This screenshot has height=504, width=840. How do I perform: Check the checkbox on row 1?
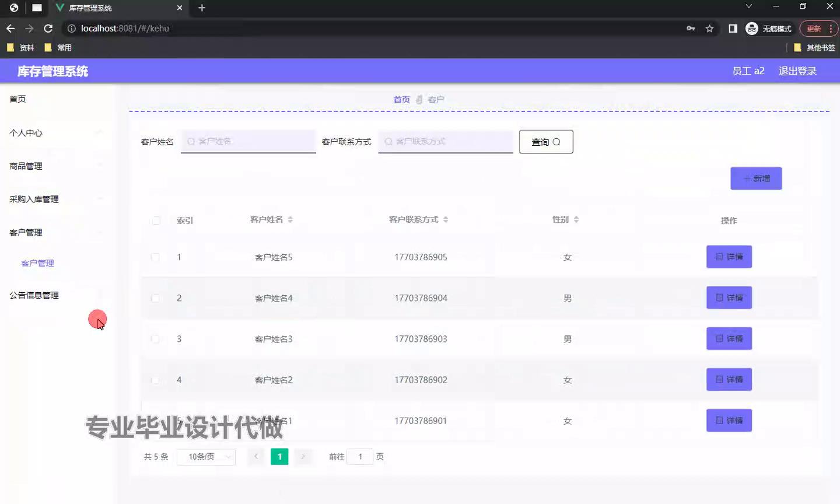(x=156, y=257)
